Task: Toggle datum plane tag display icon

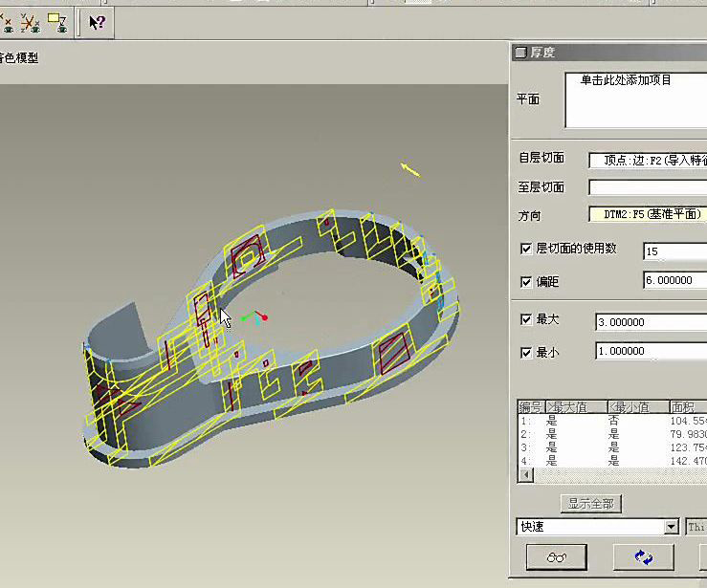Action: point(57,22)
